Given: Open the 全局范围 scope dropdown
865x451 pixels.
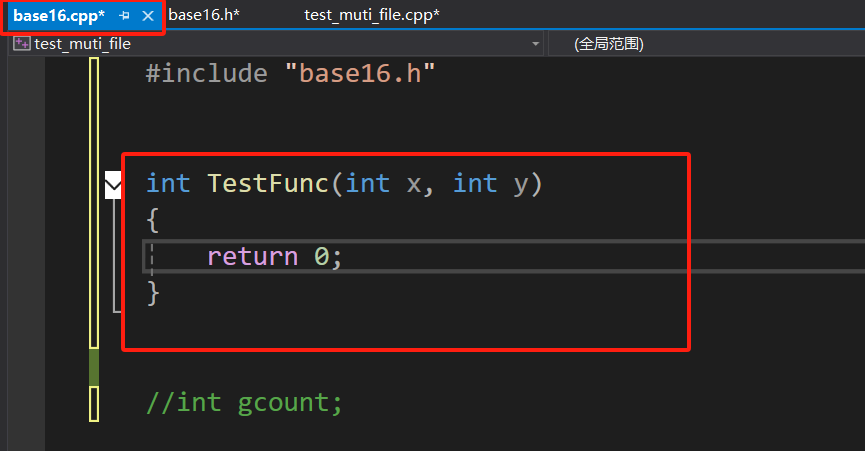Looking at the screenshot, I should click(x=608, y=44).
